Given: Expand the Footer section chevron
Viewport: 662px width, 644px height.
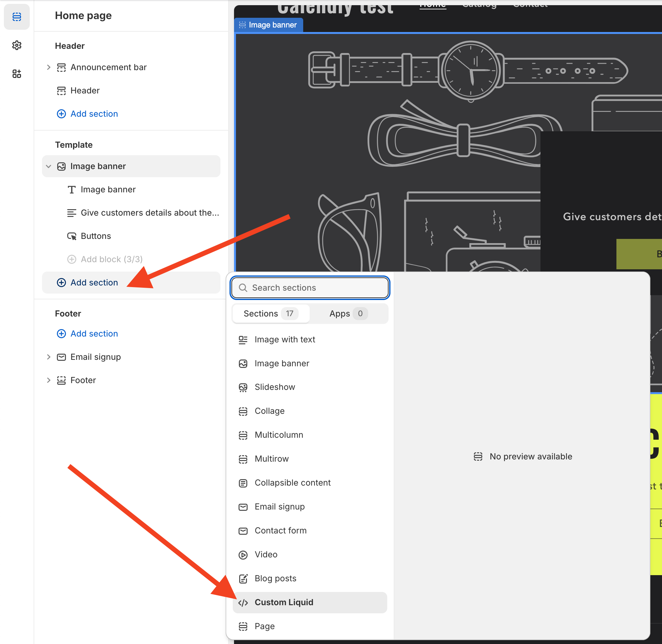Looking at the screenshot, I should (48, 380).
